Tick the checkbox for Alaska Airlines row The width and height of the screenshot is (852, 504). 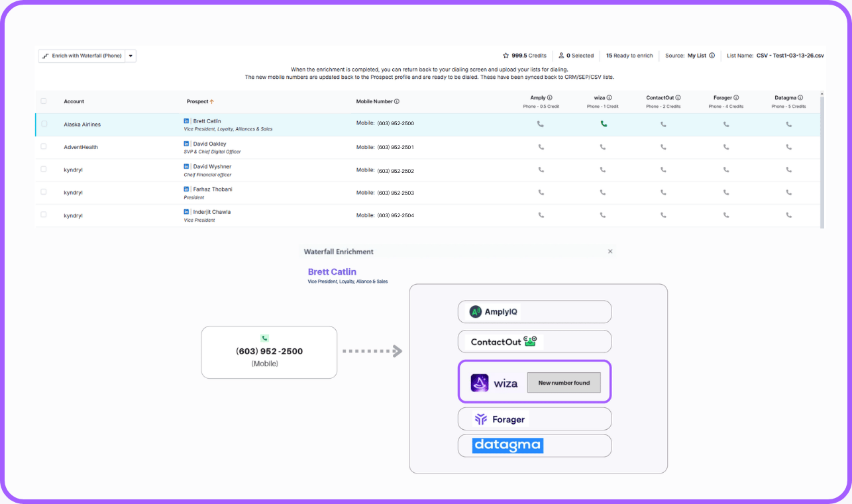(x=44, y=124)
